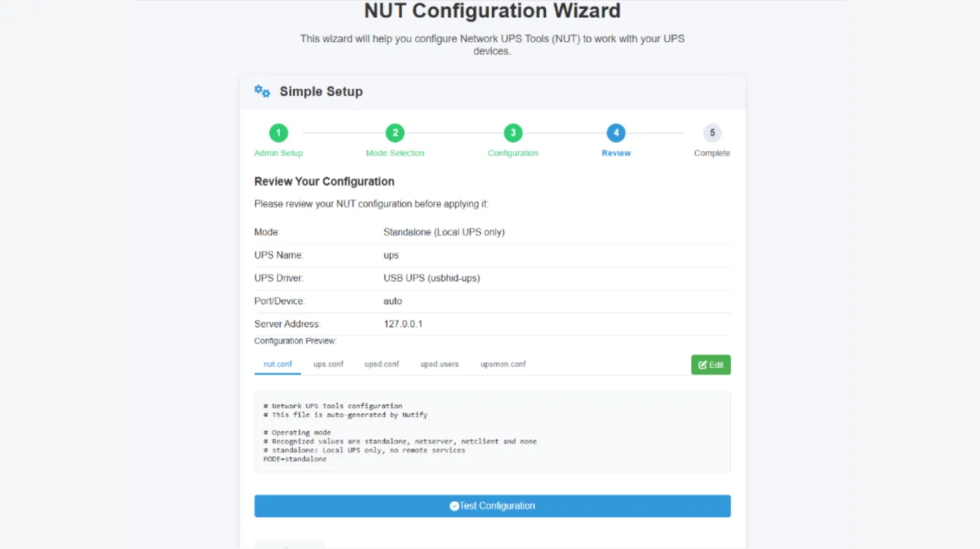Go to the step 3 circle marker

click(513, 133)
